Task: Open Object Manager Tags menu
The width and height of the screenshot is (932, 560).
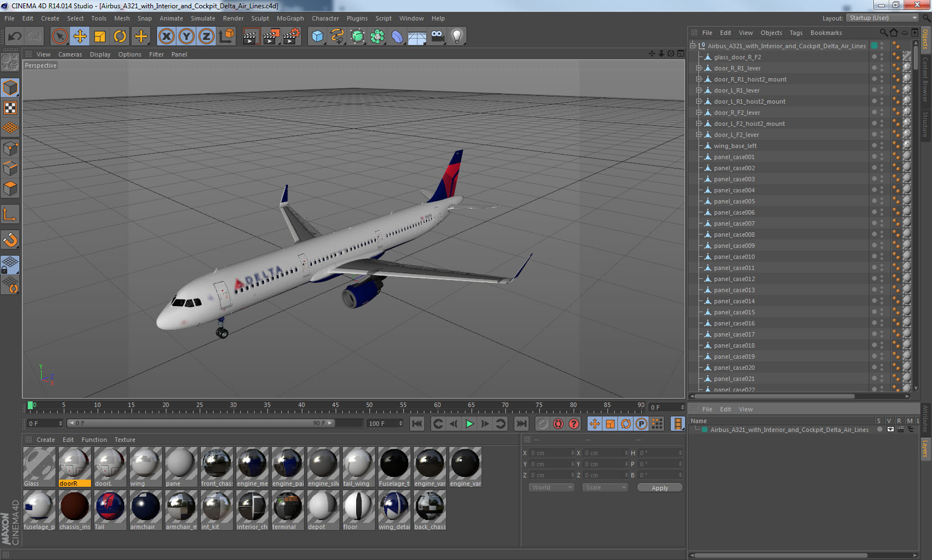Action: click(796, 33)
